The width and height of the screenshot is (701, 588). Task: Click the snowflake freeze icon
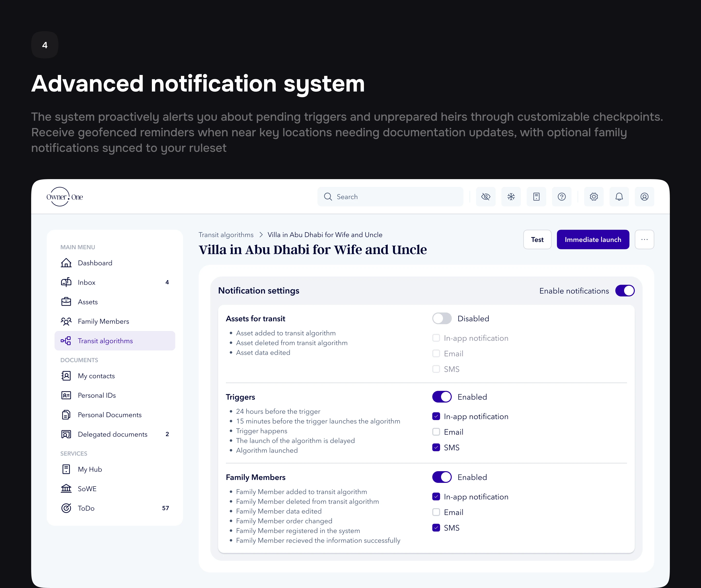(511, 197)
